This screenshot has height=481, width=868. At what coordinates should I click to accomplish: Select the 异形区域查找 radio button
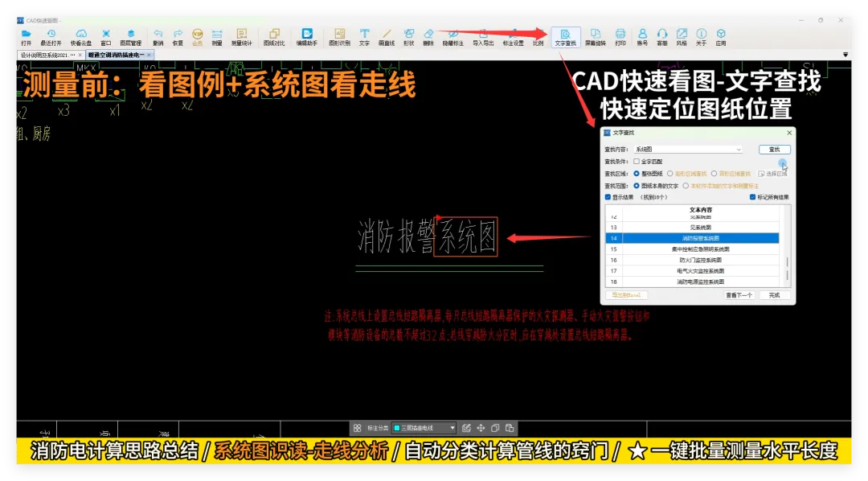[714, 174]
